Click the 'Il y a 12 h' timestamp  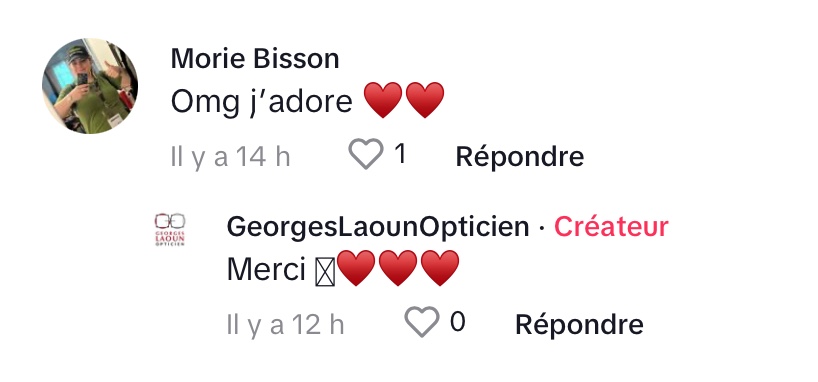(285, 325)
